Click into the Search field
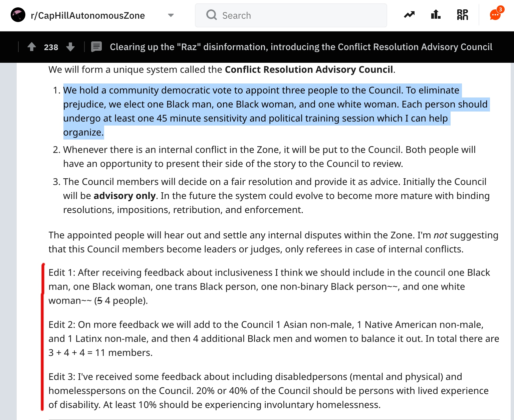The width and height of the screenshot is (514, 420). pos(300,15)
